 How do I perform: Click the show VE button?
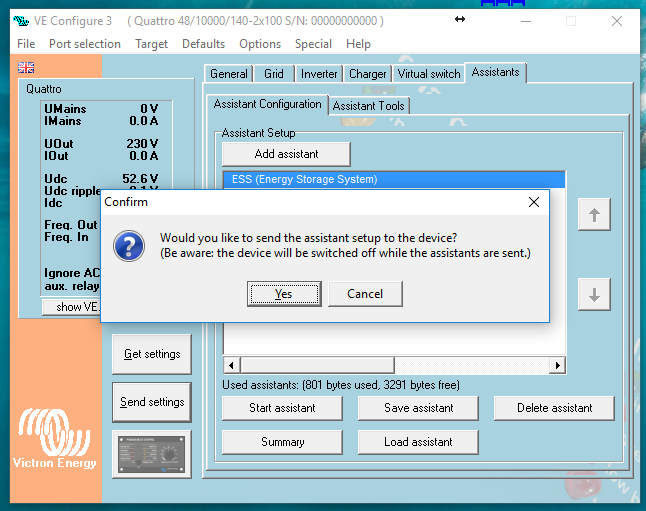[72, 307]
